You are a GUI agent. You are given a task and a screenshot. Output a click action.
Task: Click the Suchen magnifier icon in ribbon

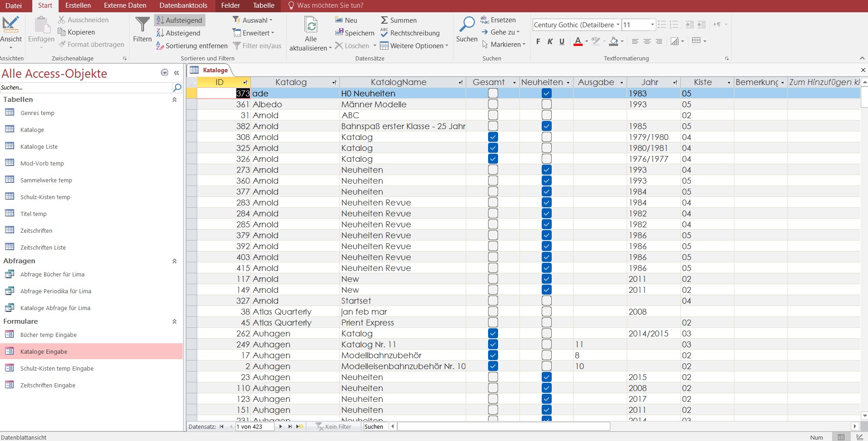click(467, 25)
